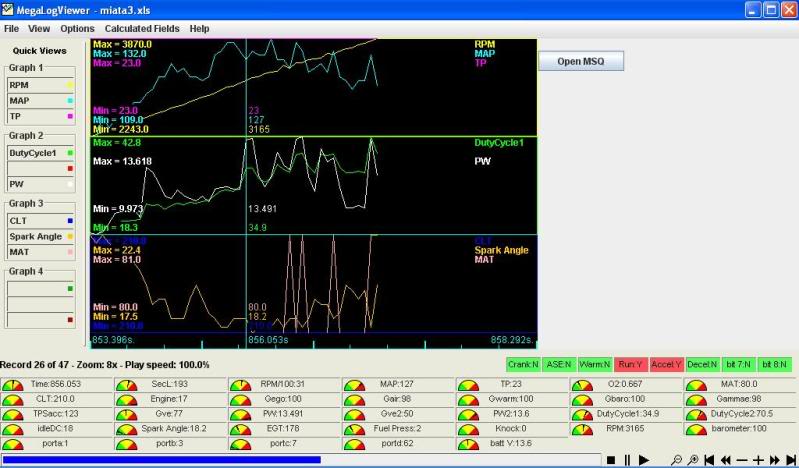799x468 pixels.
Task: Open the PW field selector in Graph 2
Action: 41,184
